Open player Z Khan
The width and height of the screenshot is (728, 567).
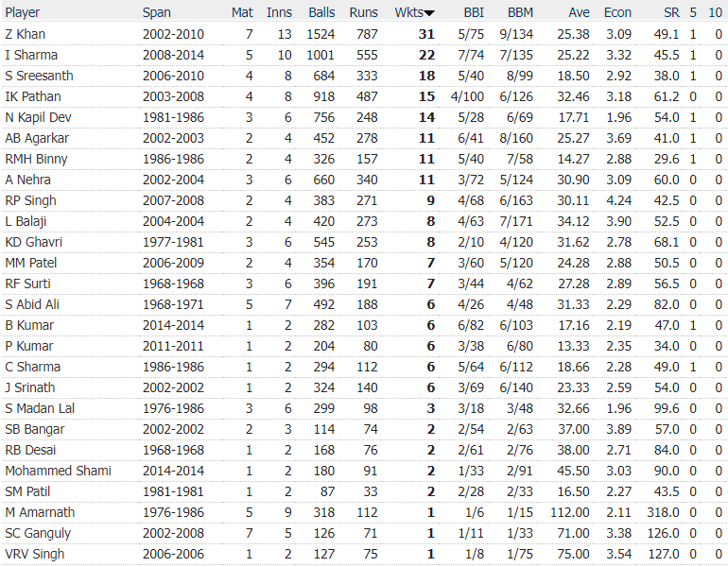pyautogui.click(x=26, y=34)
